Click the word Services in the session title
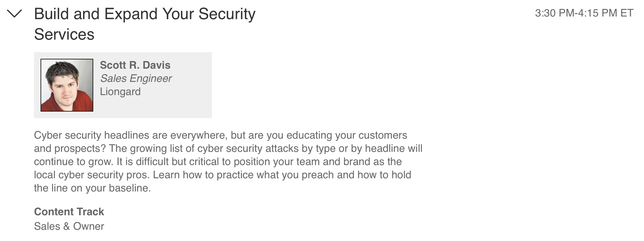Screen dimensions: 644x241 point(64,34)
